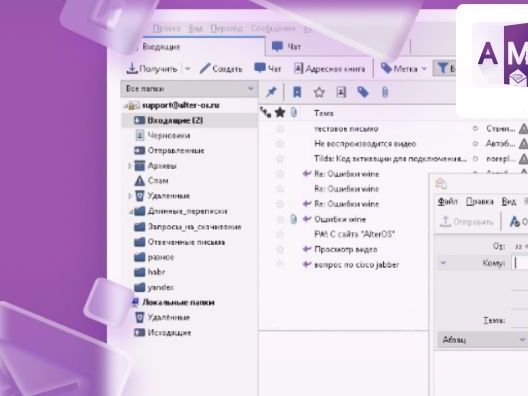Mark 'Не воспроизводится видео' as junk
This screenshot has width=528, height=396.
523,144
